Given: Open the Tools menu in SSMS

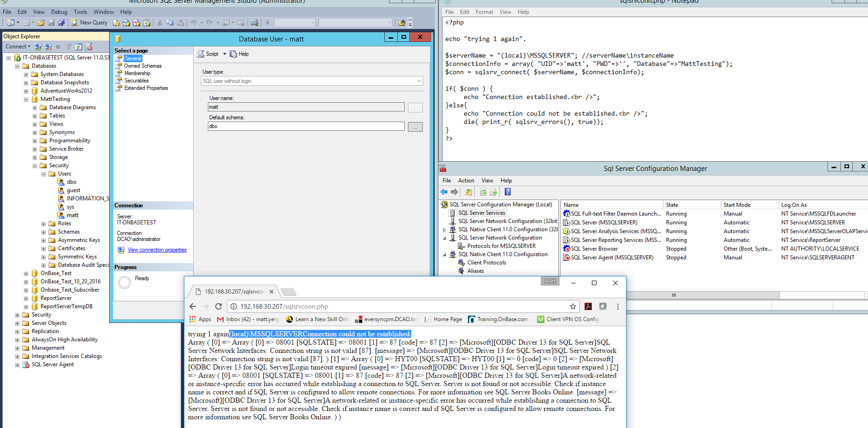Looking at the screenshot, I should [x=80, y=12].
